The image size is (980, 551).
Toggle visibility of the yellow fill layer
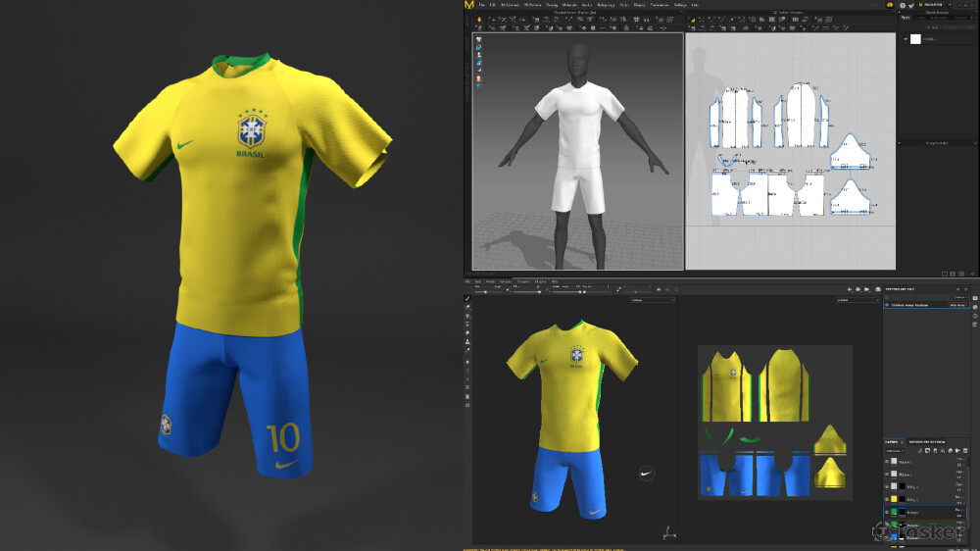tap(888, 499)
